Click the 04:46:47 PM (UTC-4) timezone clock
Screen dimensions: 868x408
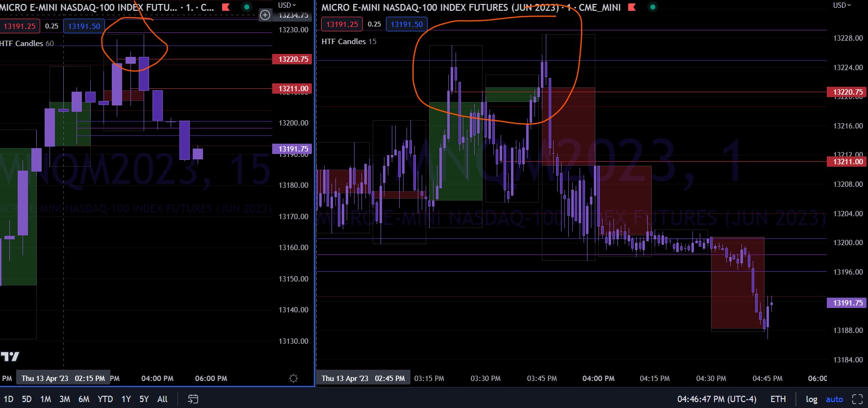click(x=716, y=399)
